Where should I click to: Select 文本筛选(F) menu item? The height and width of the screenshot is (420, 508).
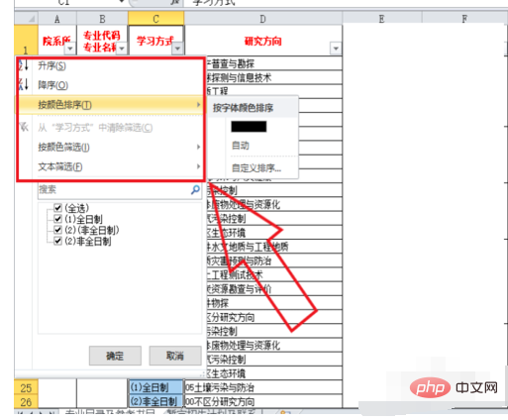(111, 166)
